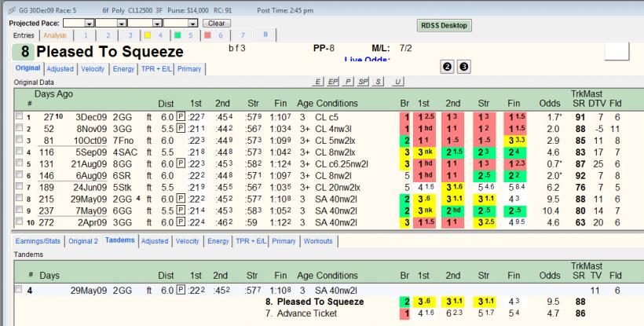The image size is (644, 326).
Task: Switch upper panel to Primary tab
Action: point(189,69)
